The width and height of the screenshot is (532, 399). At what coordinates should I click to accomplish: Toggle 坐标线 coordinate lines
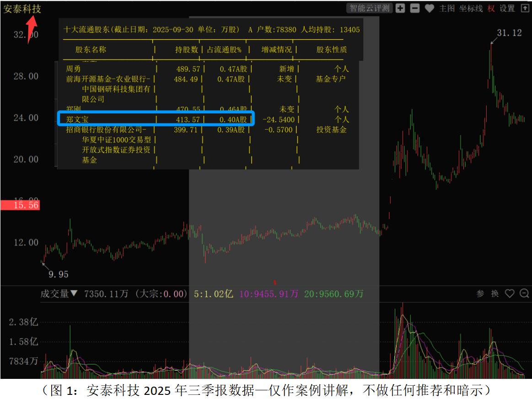click(x=471, y=8)
